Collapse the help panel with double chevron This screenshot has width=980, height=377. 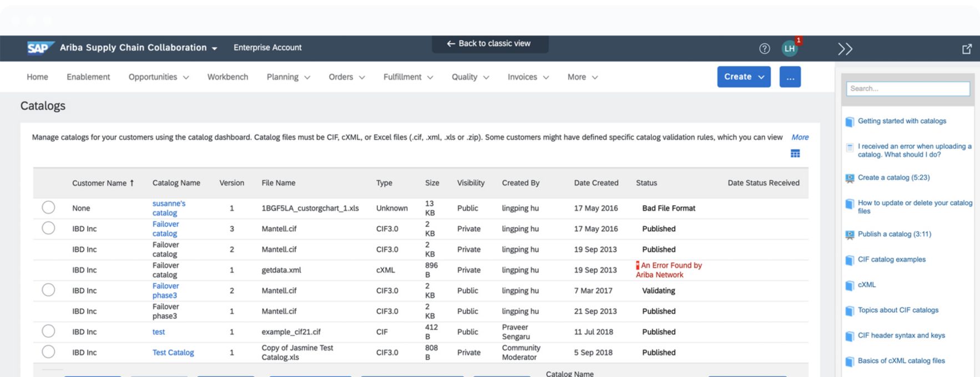point(845,49)
